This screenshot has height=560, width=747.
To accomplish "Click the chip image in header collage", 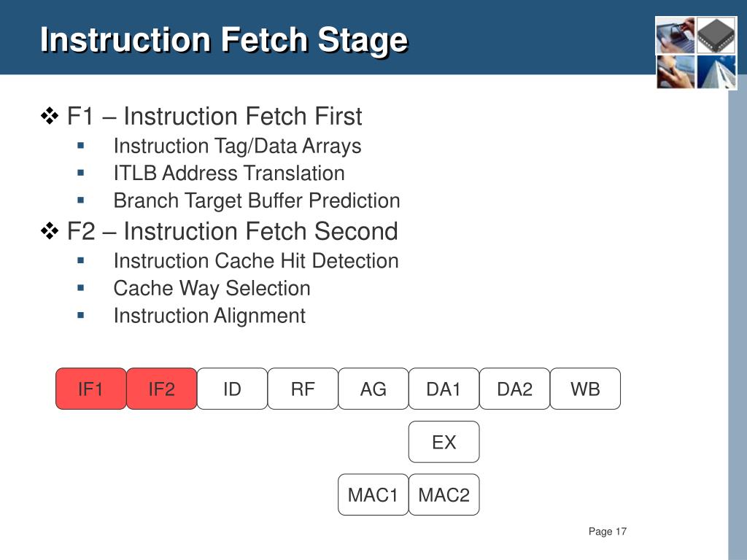I will (716, 35).
